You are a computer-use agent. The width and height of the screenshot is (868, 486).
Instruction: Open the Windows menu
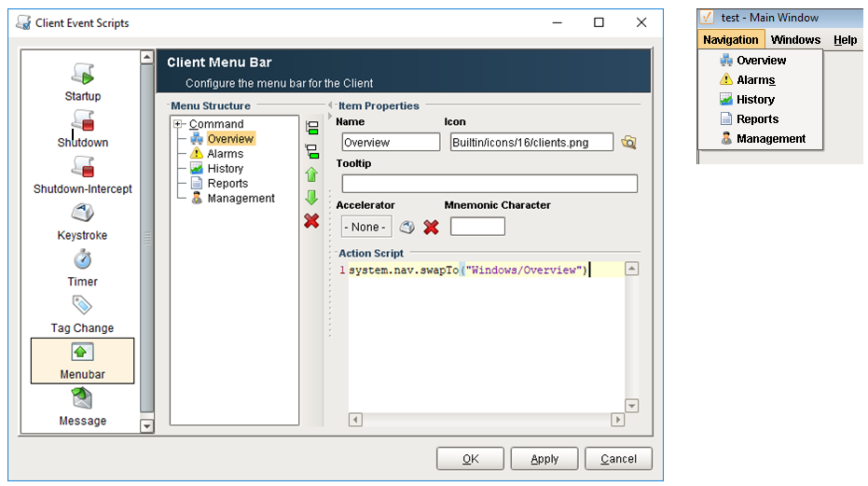(x=795, y=40)
